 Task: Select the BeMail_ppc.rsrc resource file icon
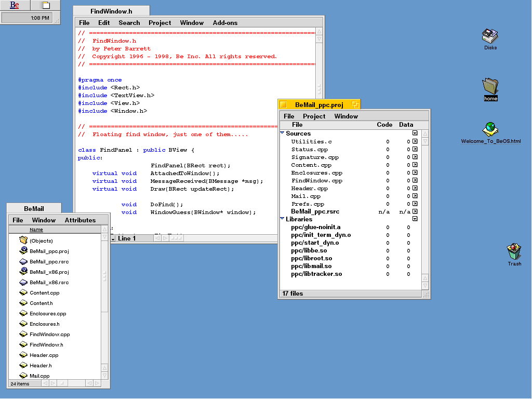[x=23, y=261]
